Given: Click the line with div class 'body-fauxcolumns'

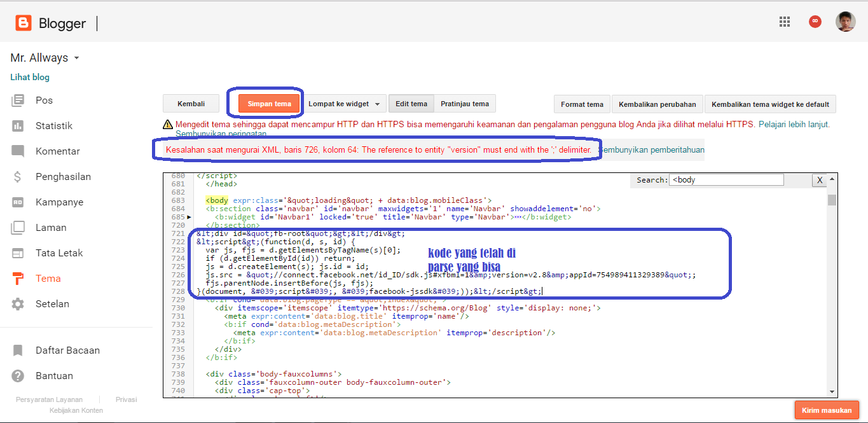Looking at the screenshot, I should pos(274,374).
